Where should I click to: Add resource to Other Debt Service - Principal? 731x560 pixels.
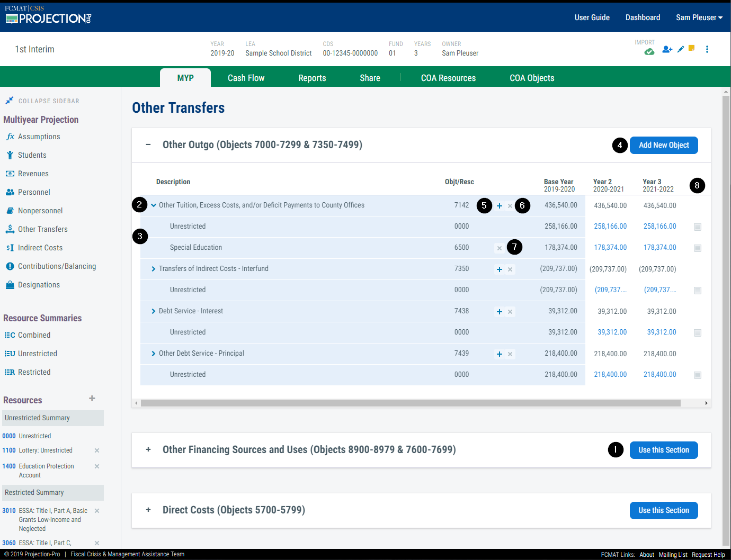[x=500, y=354]
